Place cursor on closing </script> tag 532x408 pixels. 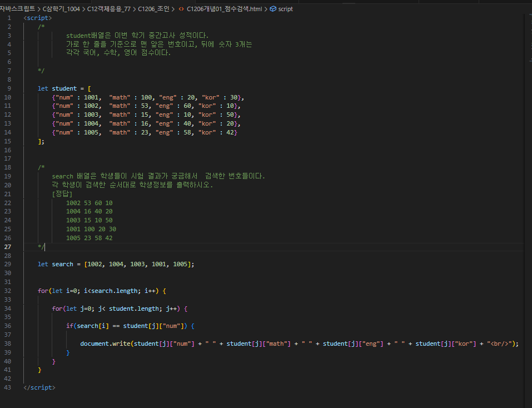point(39,387)
